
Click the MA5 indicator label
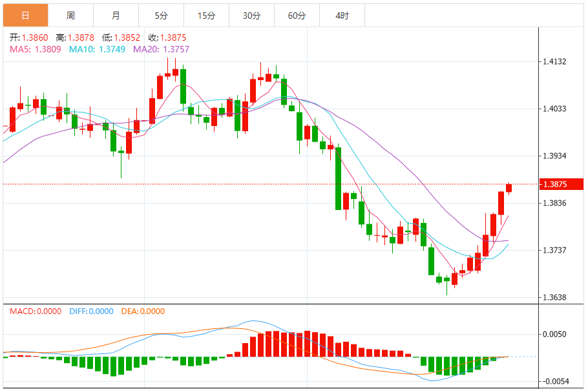point(36,48)
